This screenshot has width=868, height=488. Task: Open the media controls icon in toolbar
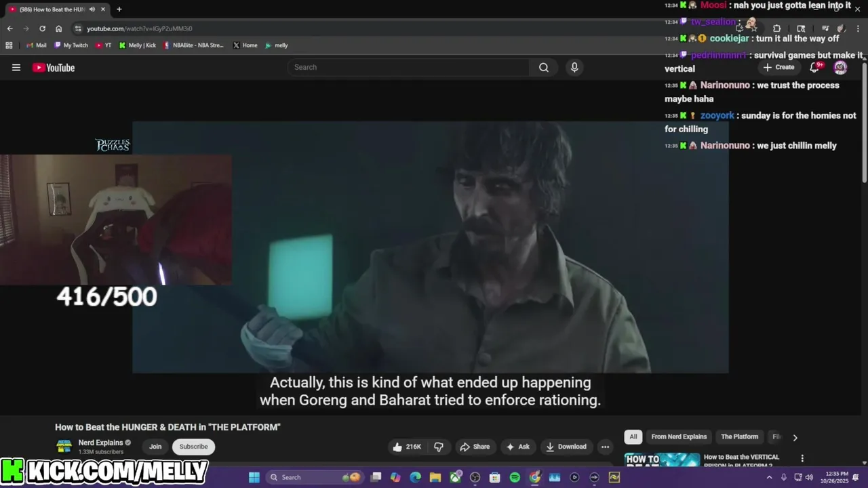coord(825,28)
